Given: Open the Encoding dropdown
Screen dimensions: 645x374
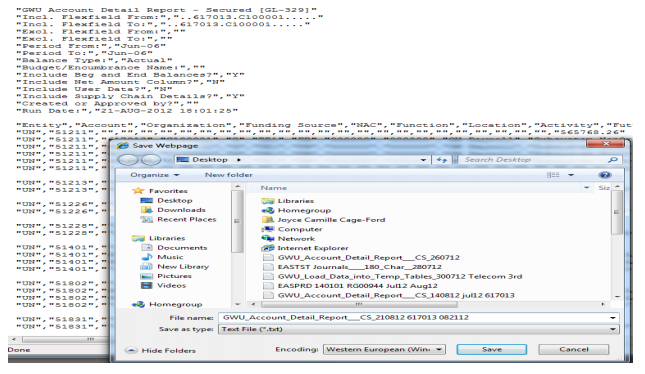Looking at the screenshot, I should 439,349.
